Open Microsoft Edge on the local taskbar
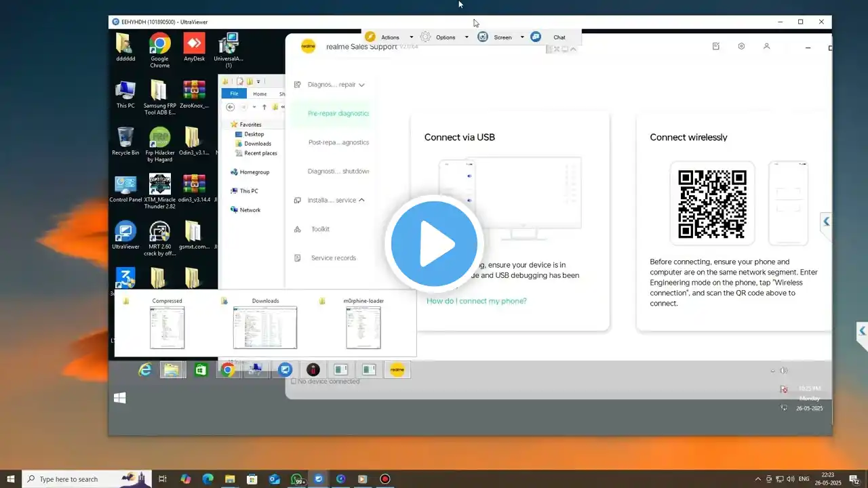Image resolution: width=868 pixels, height=488 pixels. [208, 479]
